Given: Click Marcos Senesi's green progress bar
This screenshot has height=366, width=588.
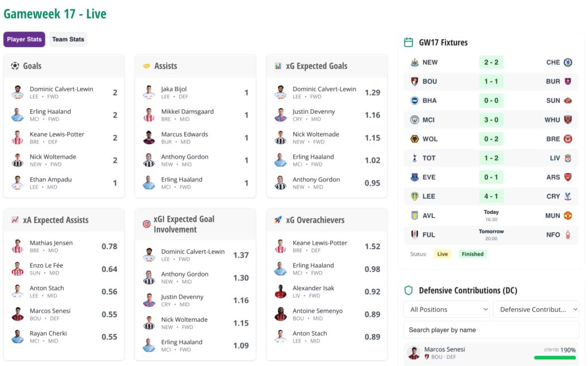Looking at the screenshot, I should point(555,357).
